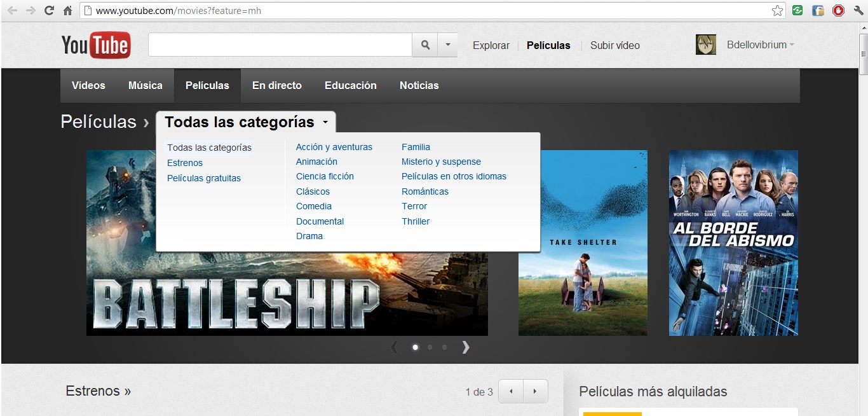Open the 'Películas gratuitas' category
The height and width of the screenshot is (416, 868).
(x=204, y=178)
